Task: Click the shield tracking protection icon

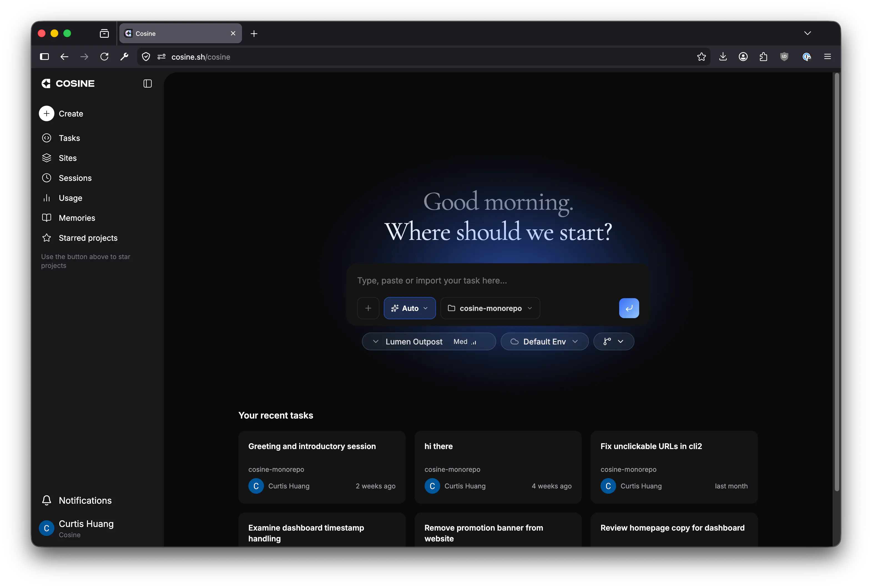Action: pyautogui.click(x=146, y=57)
